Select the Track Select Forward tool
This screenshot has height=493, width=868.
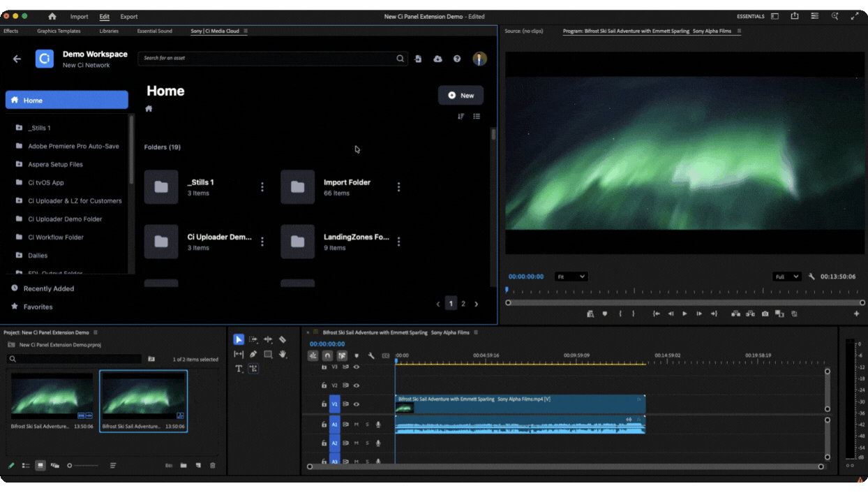tap(253, 339)
